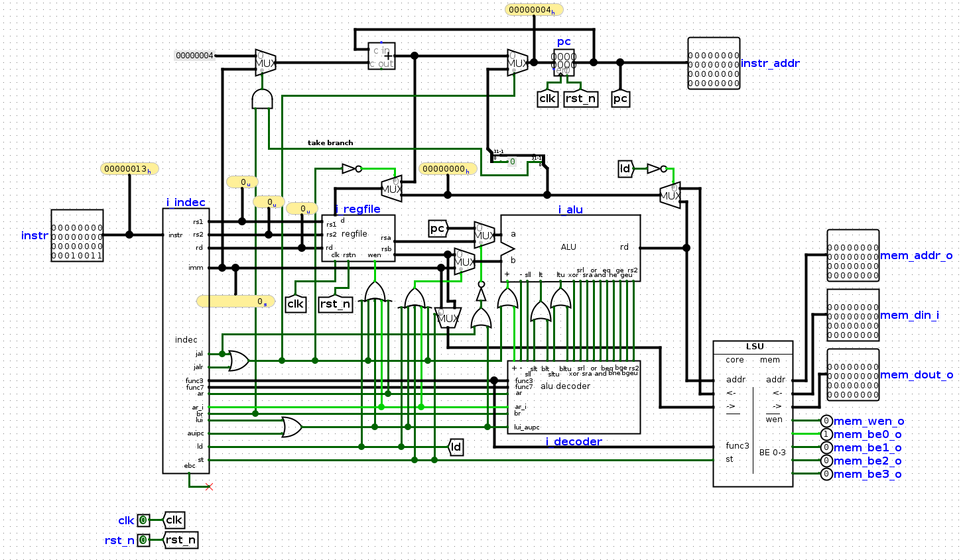
Task: Select the MUX feeding ALU input a
Action: (484, 235)
